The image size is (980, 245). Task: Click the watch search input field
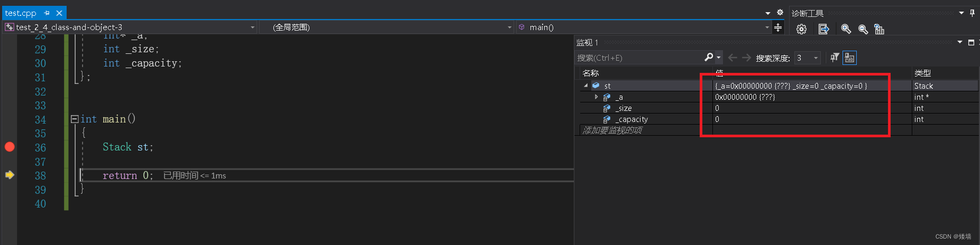[x=639, y=58]
